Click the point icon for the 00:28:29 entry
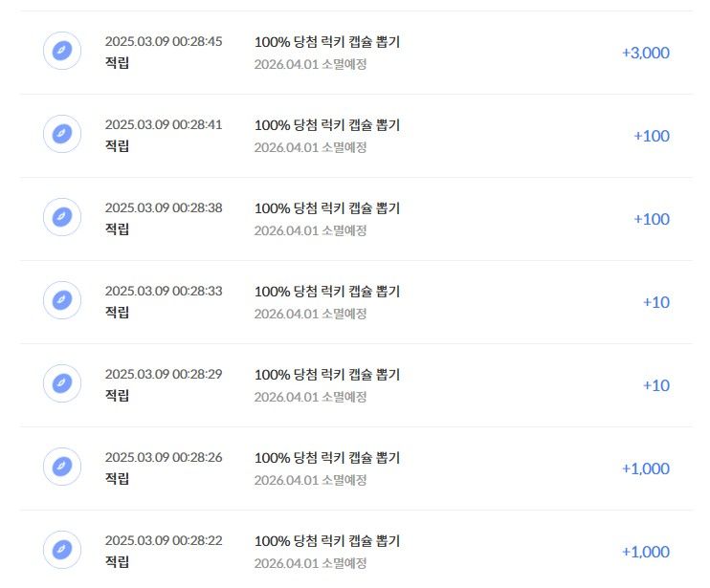Screen dimensions: 710x588 [62, 383]
